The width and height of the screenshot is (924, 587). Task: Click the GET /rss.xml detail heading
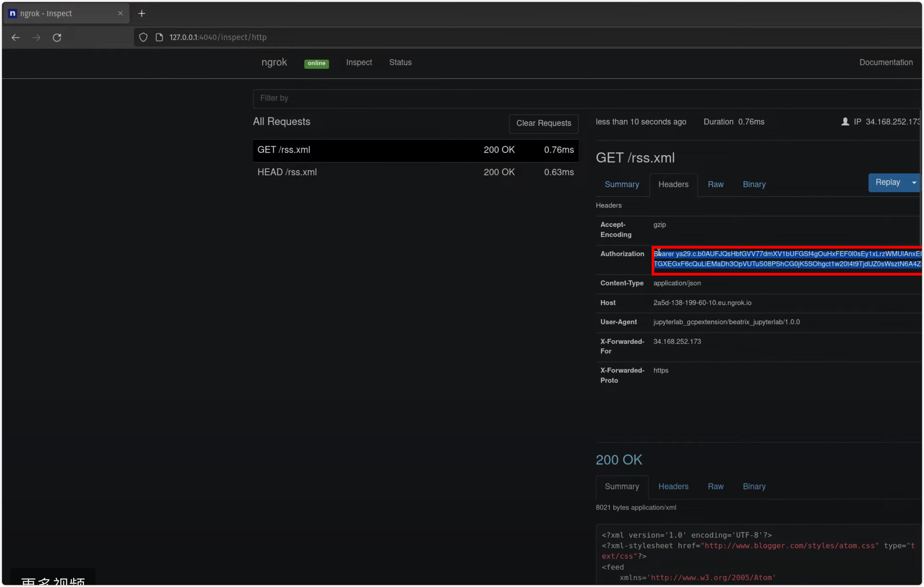tap(635, 158)
